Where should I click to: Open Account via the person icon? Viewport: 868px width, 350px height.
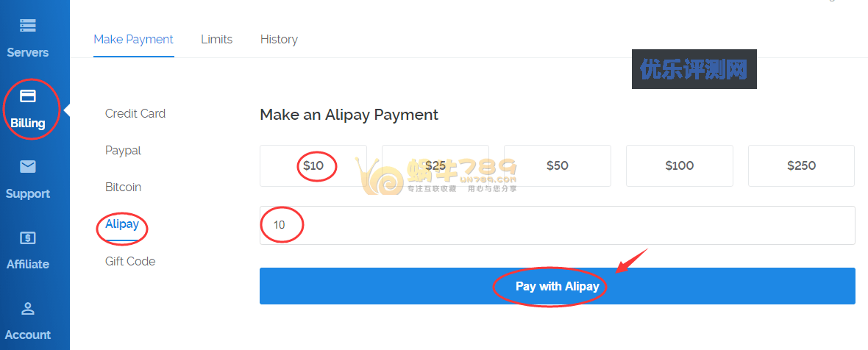point(28,308)
